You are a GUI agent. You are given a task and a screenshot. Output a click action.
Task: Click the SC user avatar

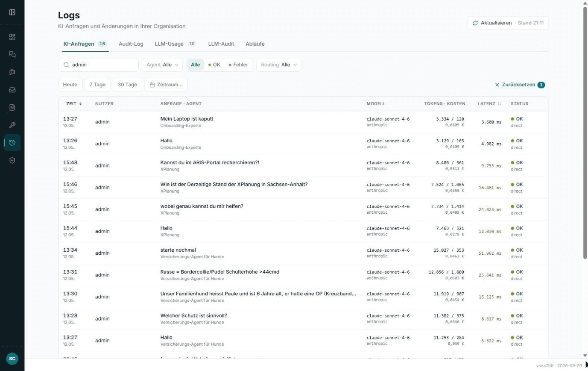pyautogui.click(x=12, y=359)
